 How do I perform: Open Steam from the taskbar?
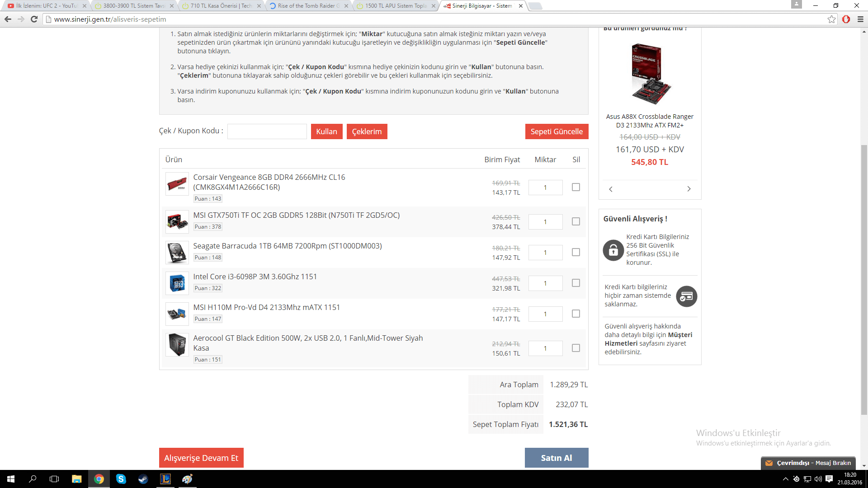[x=143, y=479]
